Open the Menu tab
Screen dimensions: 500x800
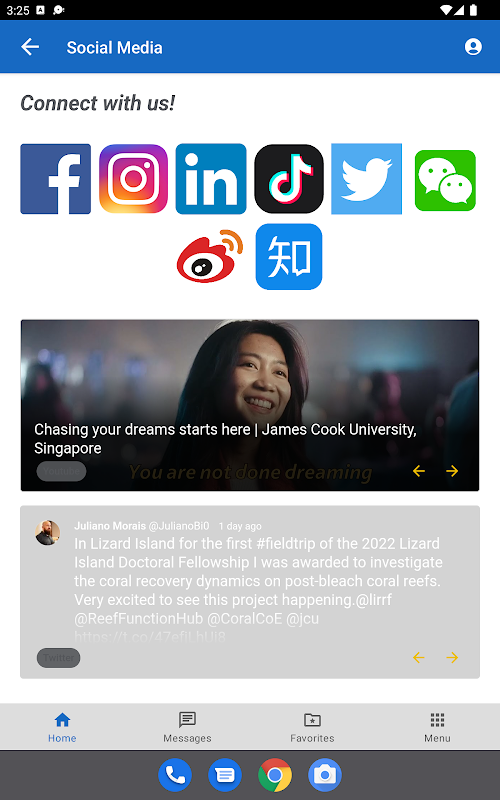click(437, 727)
